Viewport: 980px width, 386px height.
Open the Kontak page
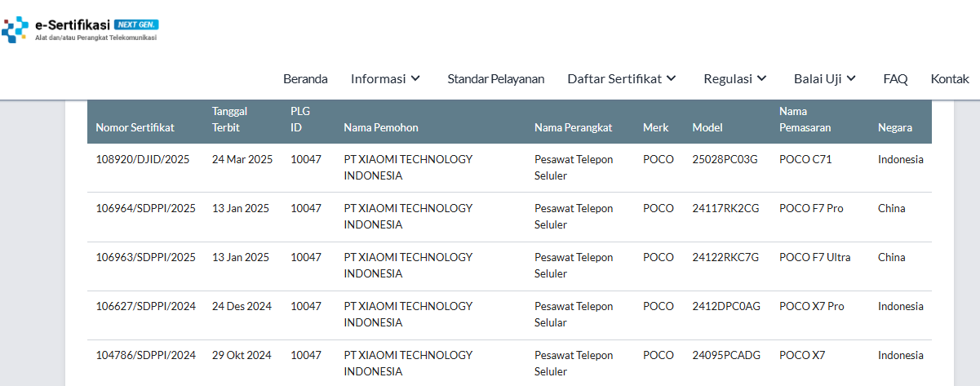(x=950, y=79)
